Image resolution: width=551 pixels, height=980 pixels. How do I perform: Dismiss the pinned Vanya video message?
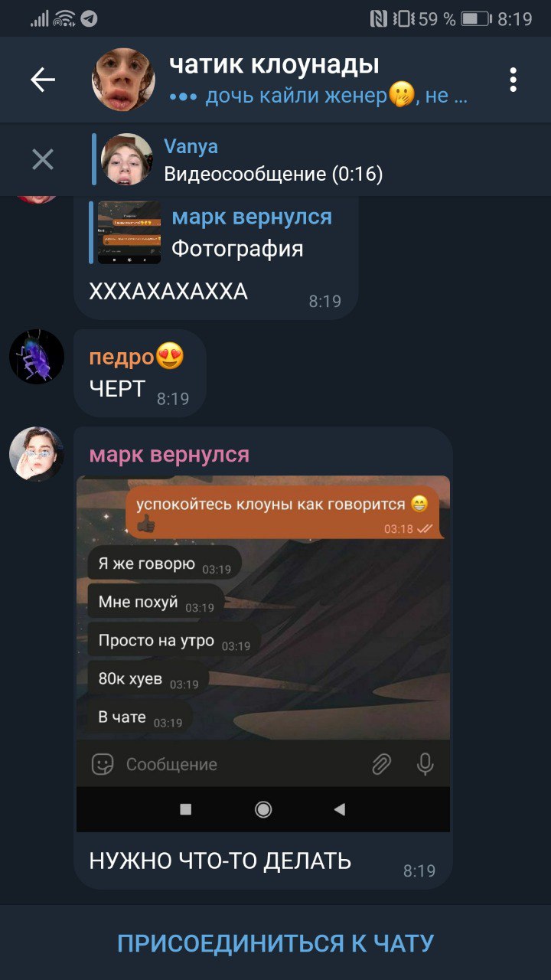coord(43,159)
